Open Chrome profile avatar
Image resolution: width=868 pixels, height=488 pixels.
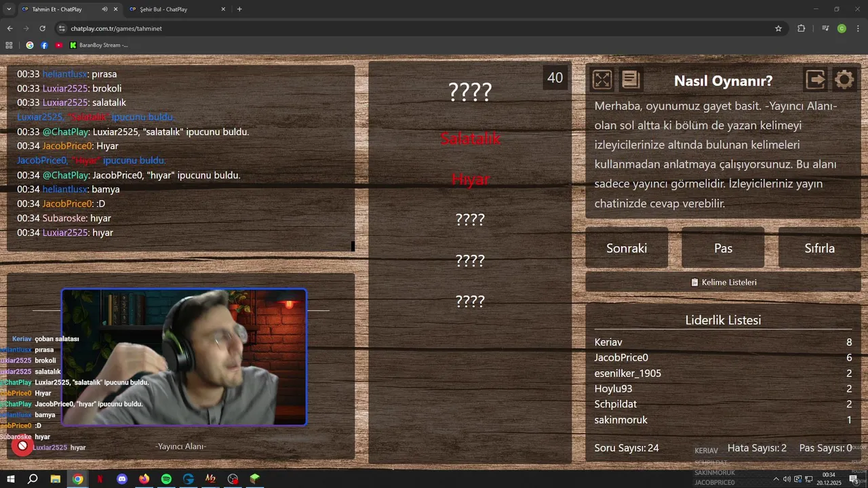pos(842,28)
